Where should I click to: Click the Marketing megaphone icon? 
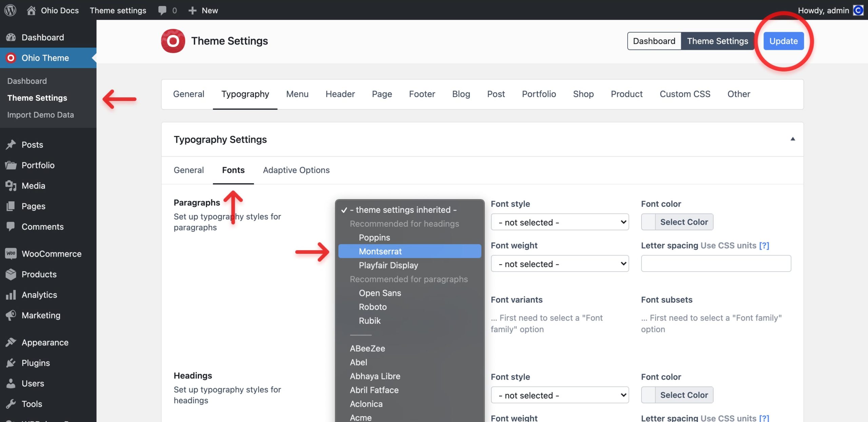(11, 315)
